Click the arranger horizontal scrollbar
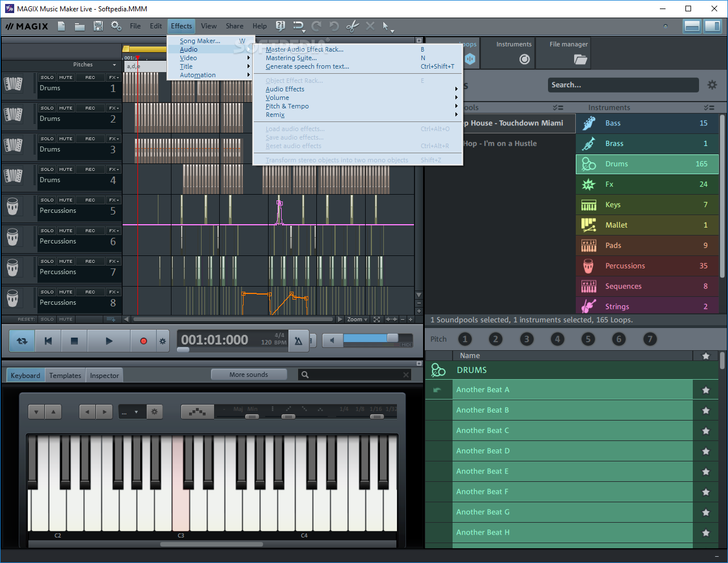Viewport: 728px width, 563px height. pyautogui.click(x=233, y=320)
